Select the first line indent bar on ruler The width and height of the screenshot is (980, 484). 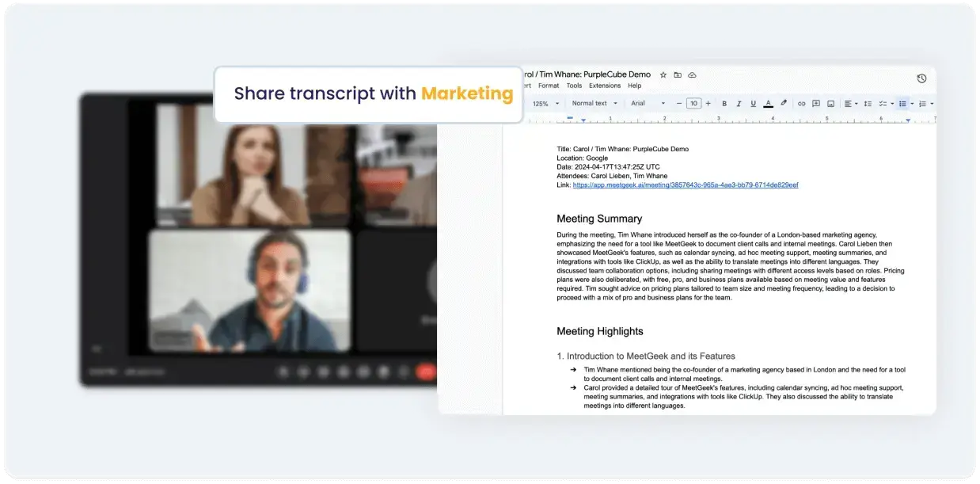coord(570,117)
